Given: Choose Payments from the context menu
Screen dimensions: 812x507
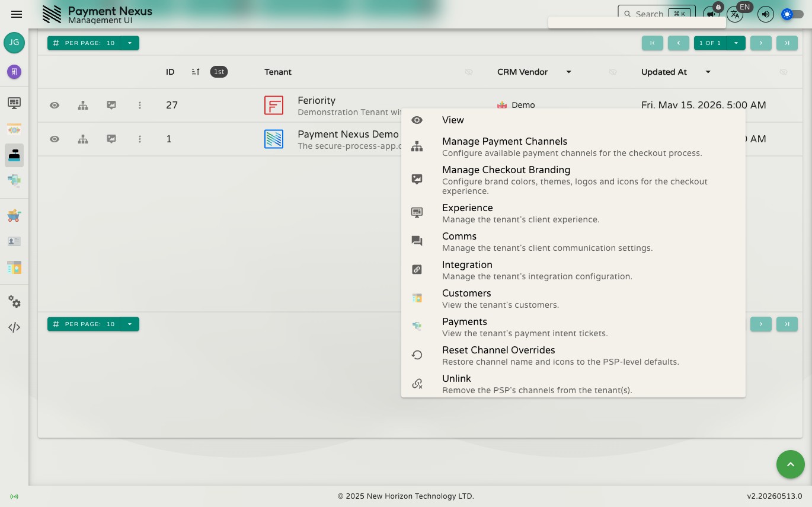Looking at the screenshot, I should (x=573, y=327).
